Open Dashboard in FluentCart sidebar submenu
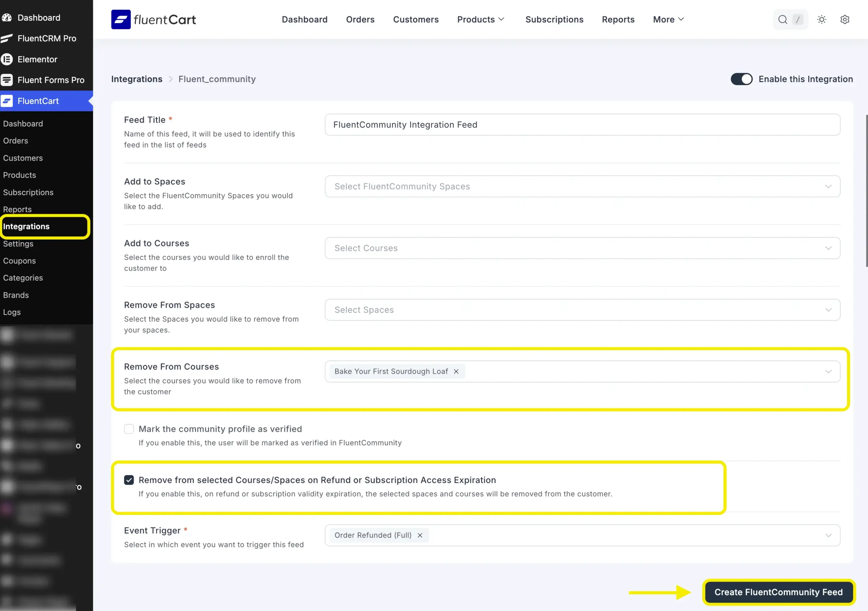This screenshot has height=611, width=868. [x=23, y=124]
